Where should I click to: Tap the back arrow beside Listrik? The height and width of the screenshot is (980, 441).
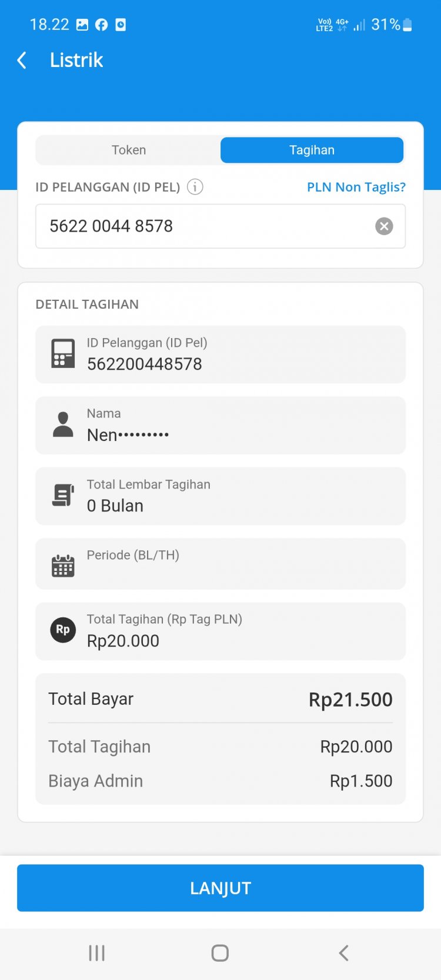[22, 60]
